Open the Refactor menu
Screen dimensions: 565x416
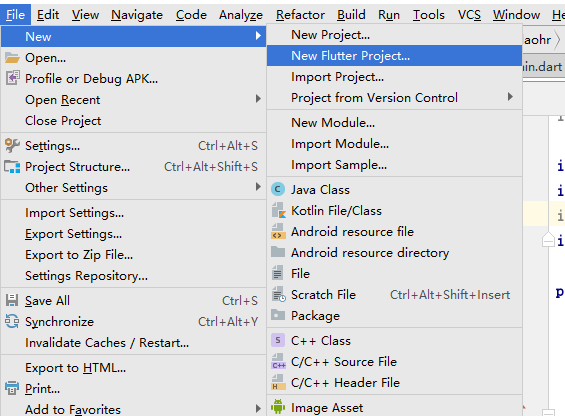pos(300,15)
